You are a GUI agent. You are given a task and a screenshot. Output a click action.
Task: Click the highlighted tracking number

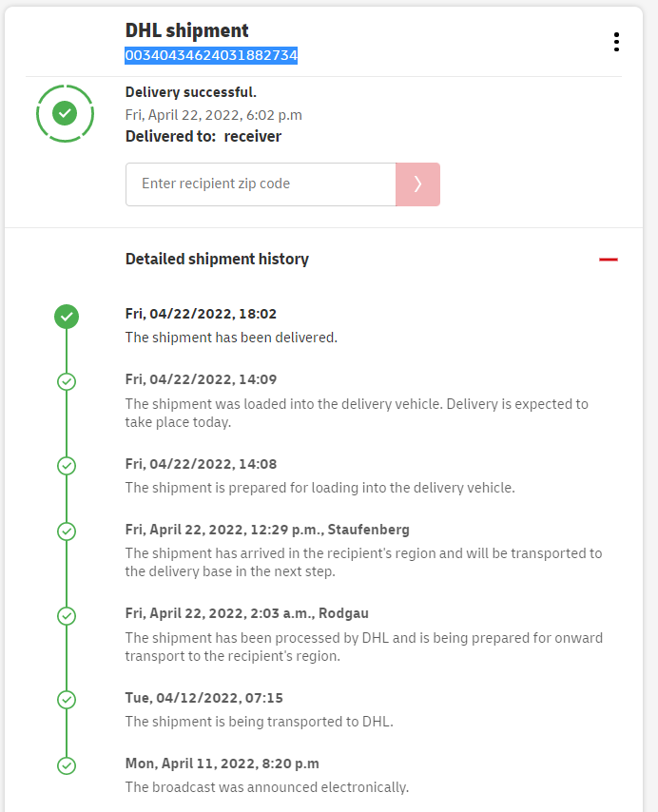(211, 56)
